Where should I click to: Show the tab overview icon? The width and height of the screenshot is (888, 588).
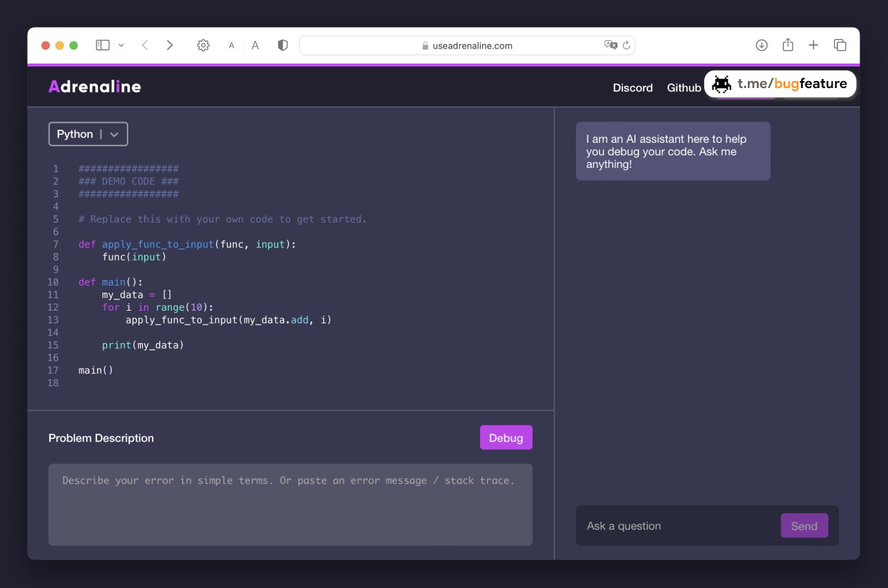coord(840,45)
